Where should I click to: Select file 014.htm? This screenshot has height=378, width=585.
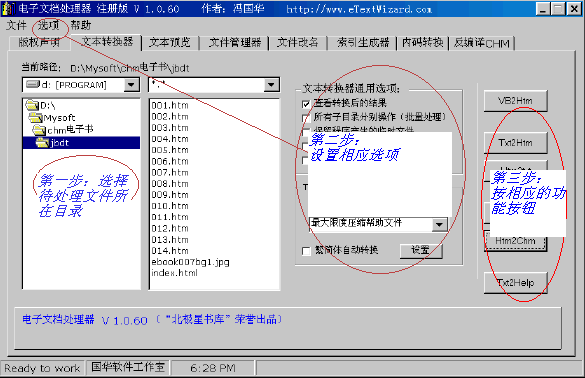[170, 251]
